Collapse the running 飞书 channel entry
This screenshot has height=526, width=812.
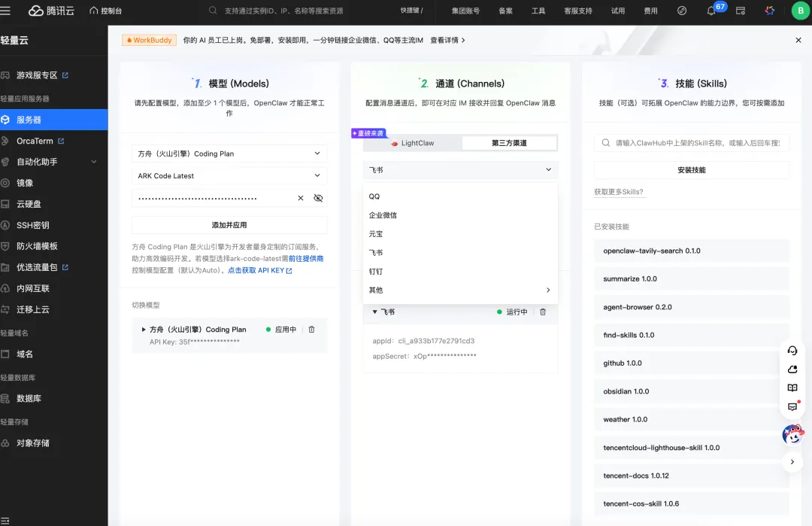(374, 312)
